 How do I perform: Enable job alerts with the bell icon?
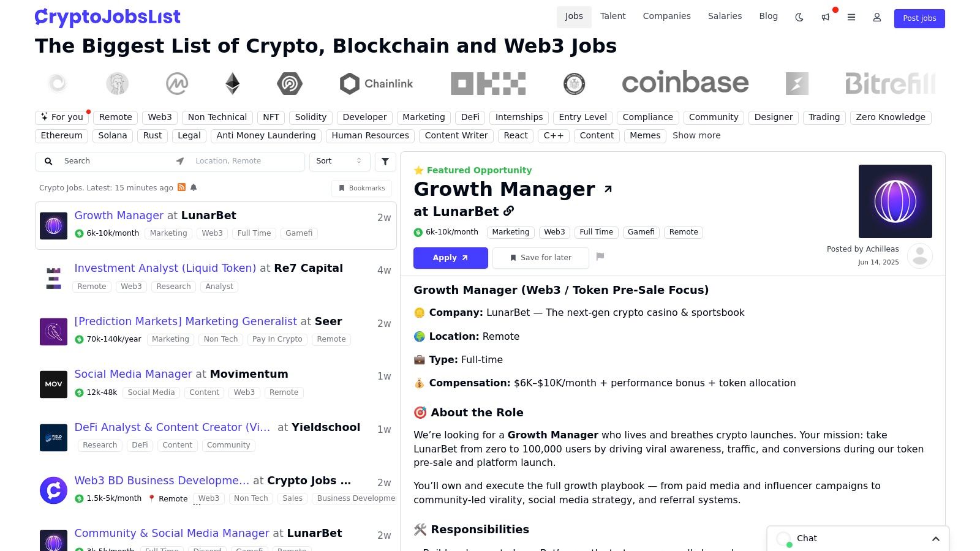(194, 188)
